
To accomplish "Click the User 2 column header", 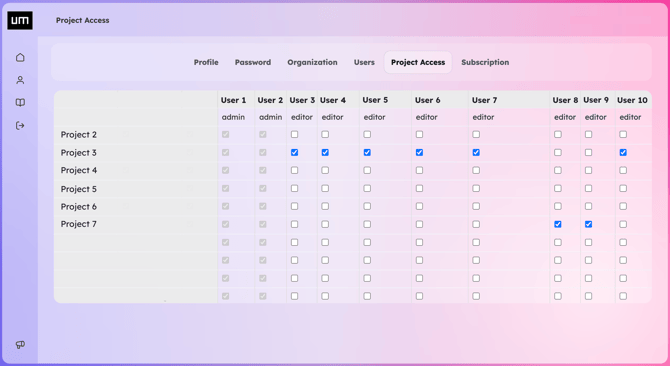I will pos(270,100).
